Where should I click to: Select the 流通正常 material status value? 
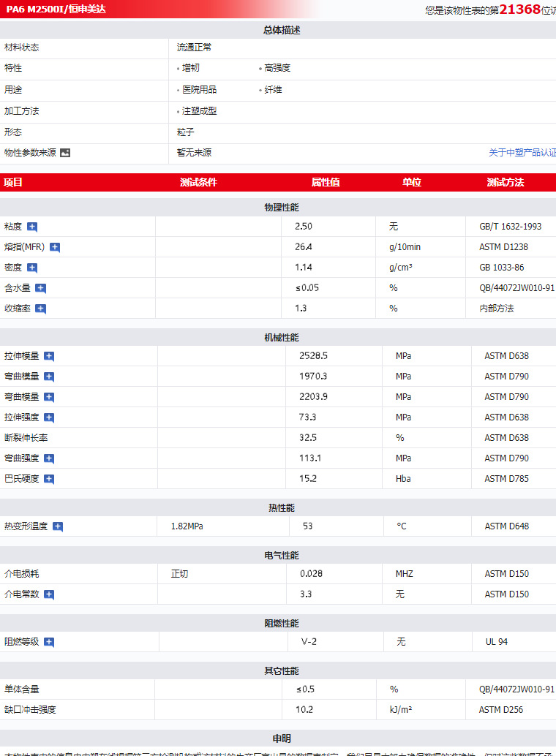(x=194, y=48)
